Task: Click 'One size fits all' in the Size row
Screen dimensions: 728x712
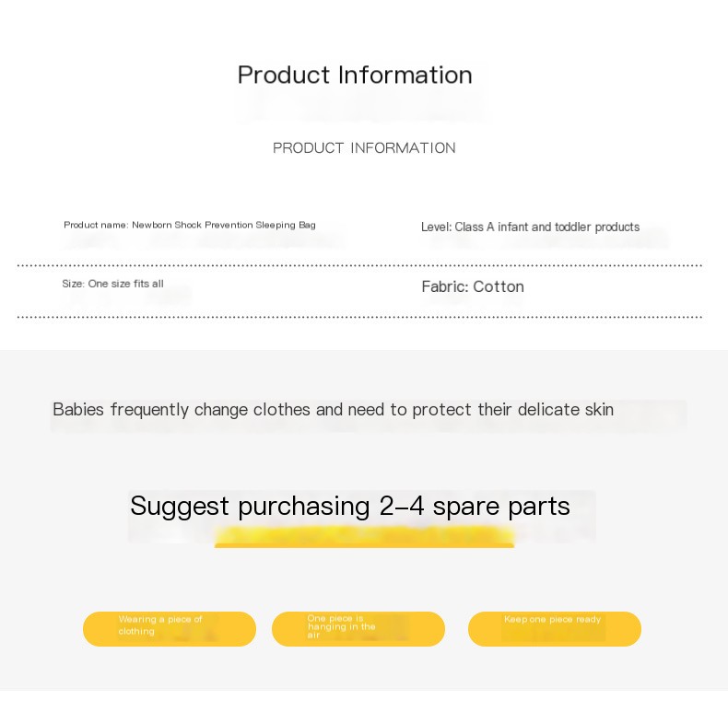Action: (x=126, y=284)
